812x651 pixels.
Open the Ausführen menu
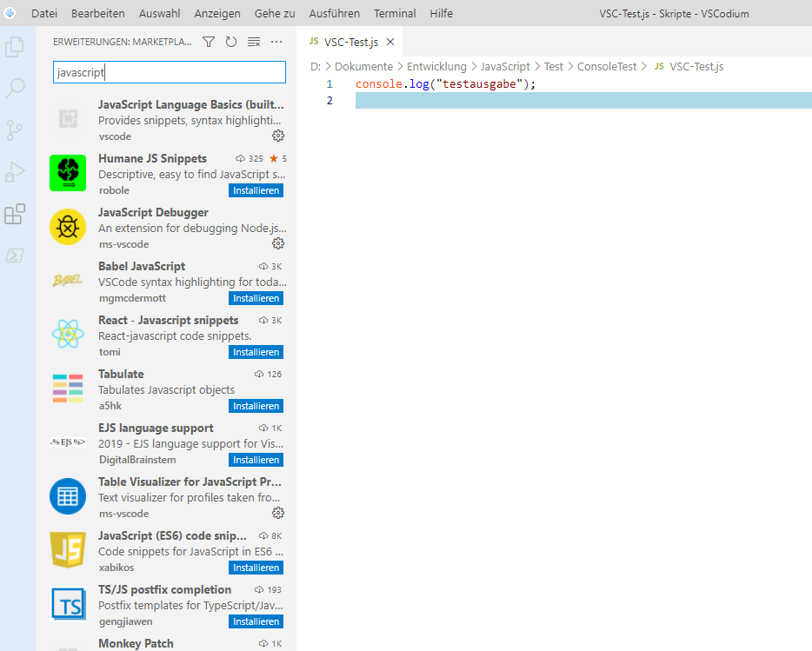coord(334,13)
